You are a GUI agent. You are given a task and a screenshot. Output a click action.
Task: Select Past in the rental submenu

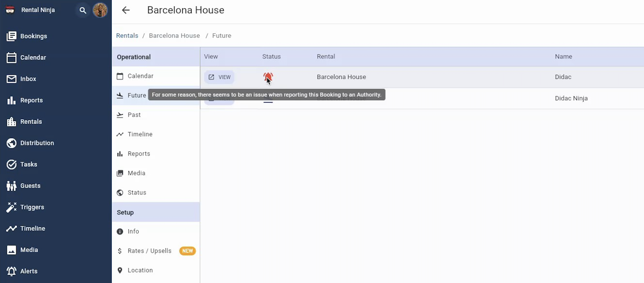(x=156, y=115)
